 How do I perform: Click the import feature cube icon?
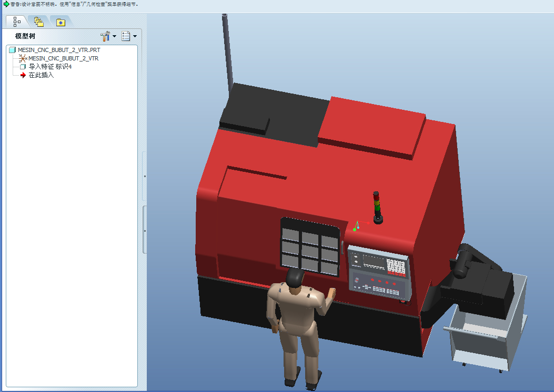click(x=23, y=67)
